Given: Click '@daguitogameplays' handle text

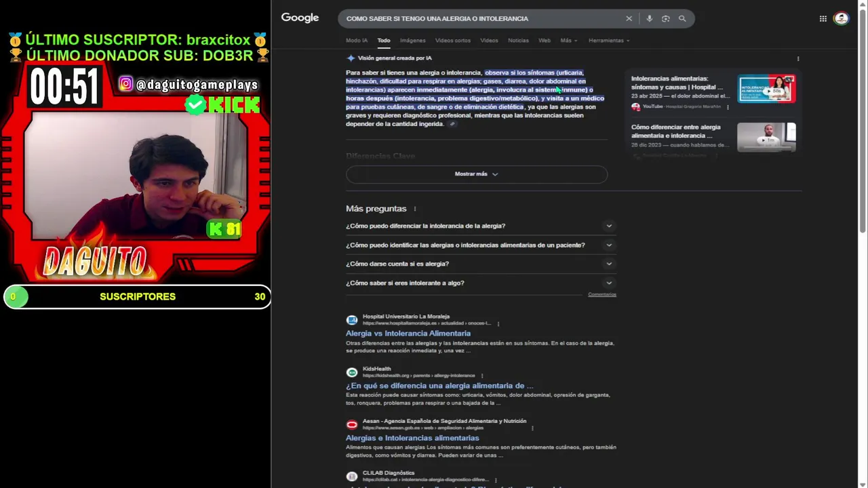Looking at the screenshot, I should [x=197, y=85].
